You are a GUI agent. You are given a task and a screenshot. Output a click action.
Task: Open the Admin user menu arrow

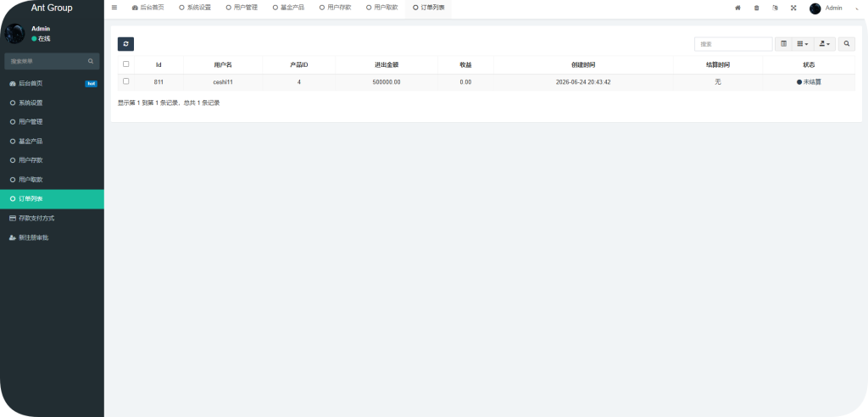click(x=858, y=8)
